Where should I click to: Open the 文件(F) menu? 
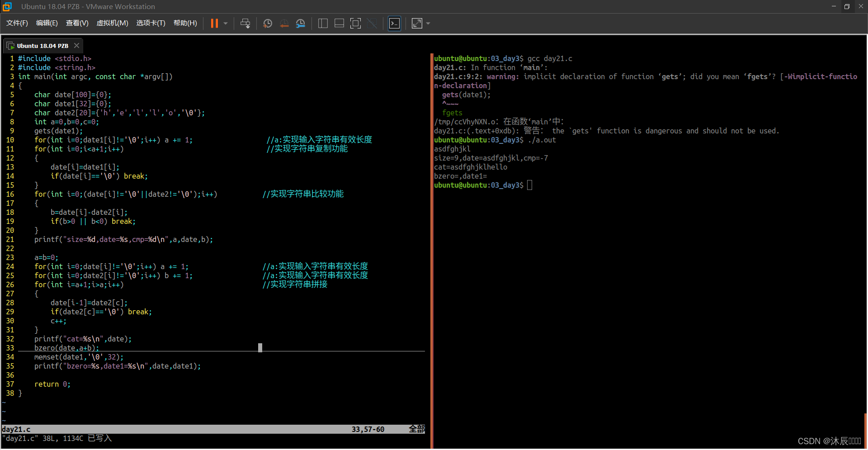(17, 23)
